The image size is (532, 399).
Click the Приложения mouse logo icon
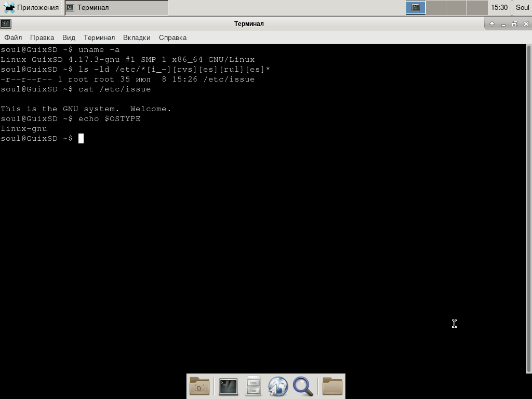9,7
